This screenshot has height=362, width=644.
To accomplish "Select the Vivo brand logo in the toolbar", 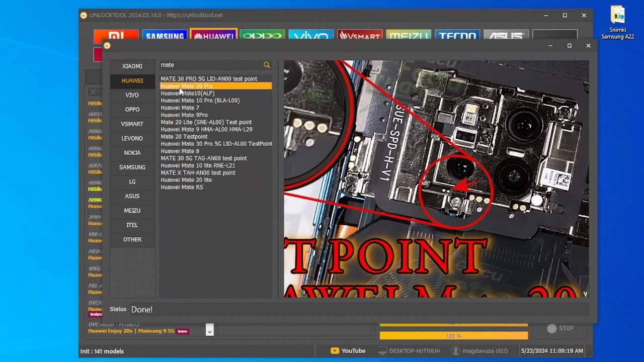I will point(311,36).
